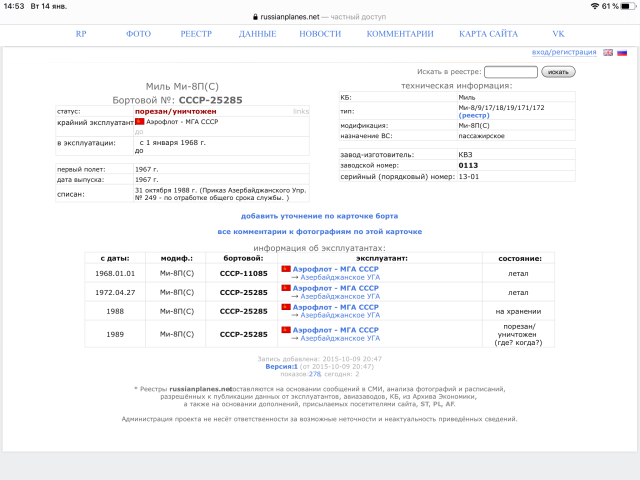This screenshot has height=480, width=640.
Task: Open все комментарии к фотографиям link
Action: [x=320, y=231]
